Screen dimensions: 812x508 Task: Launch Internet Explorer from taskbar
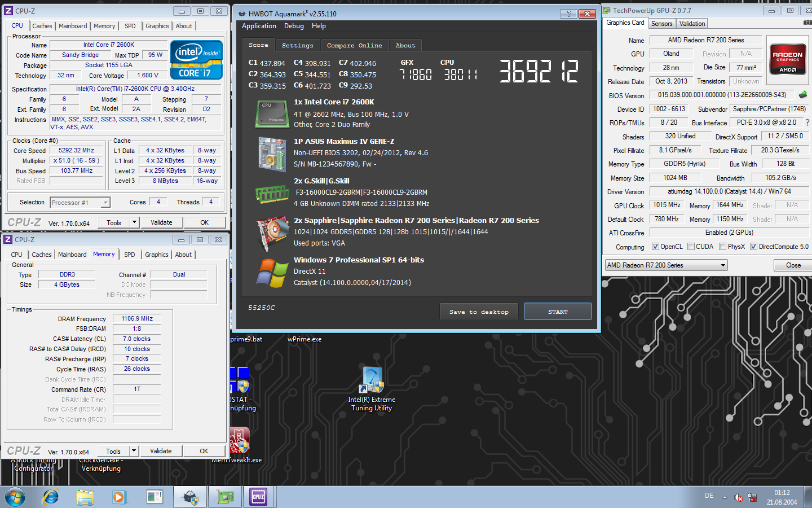[x=51, y=497]
